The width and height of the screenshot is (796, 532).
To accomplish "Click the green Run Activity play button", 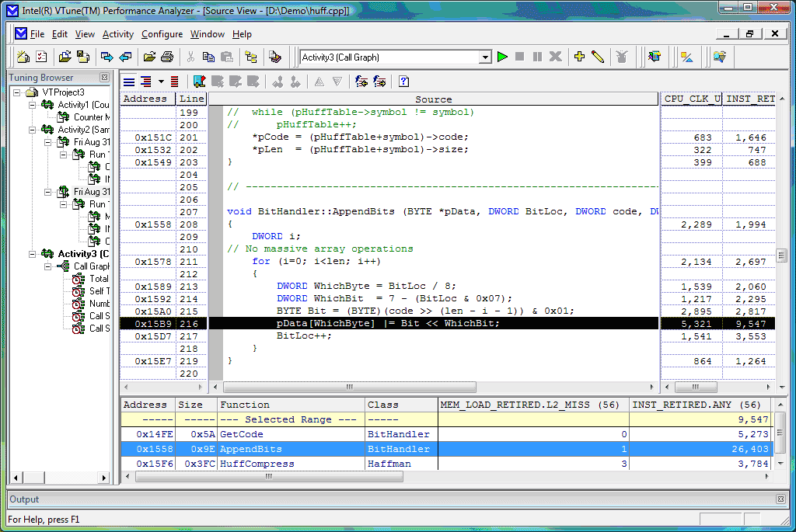I will click(x=502, y=57).
